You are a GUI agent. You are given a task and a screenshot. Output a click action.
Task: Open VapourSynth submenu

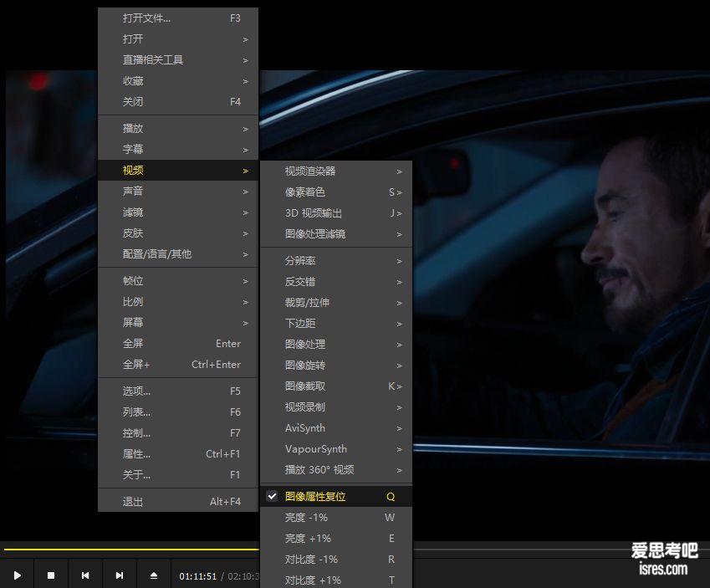(x=336, y=448)
